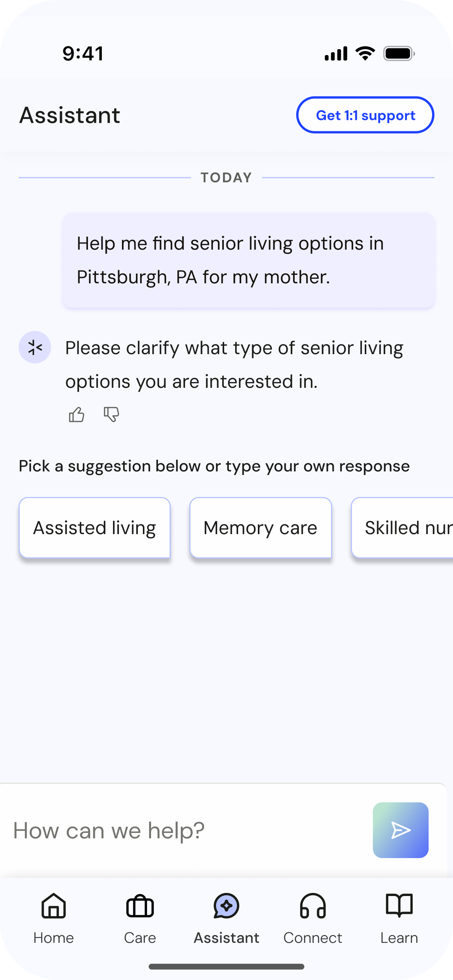Tap the battery icon in status bar
The width and height of the screenshot is (453, 980).
(x=399, y=53)
